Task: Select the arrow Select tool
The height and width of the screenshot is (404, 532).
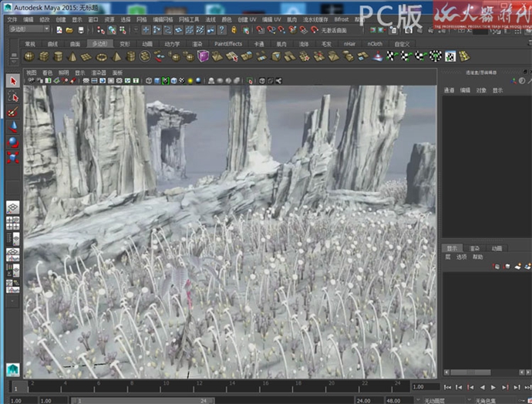Action: (x=12, y=81)
